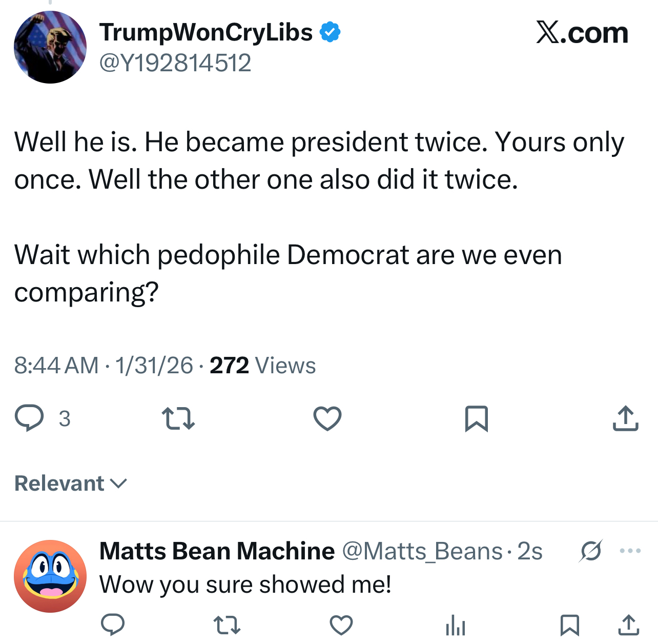View analytics for Matts Bean Machine reply

(455, 625)
